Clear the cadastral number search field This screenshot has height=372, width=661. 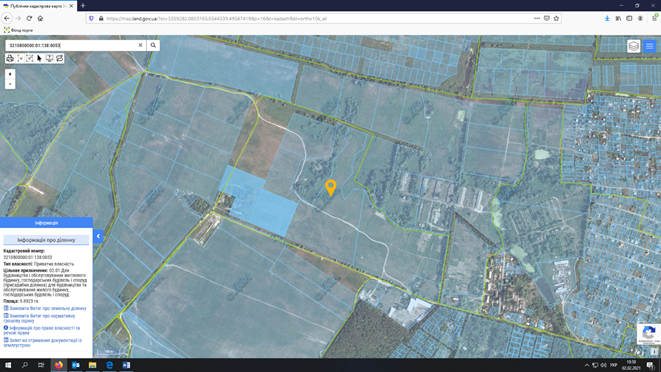coord(140,45)
